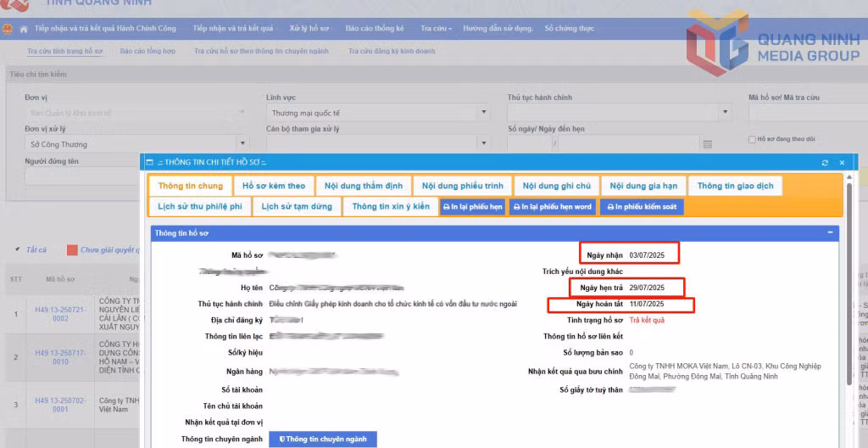Select the Nội dung thẩm định tab
Viewport: 868px width, 448px height.
click(364, 186)
